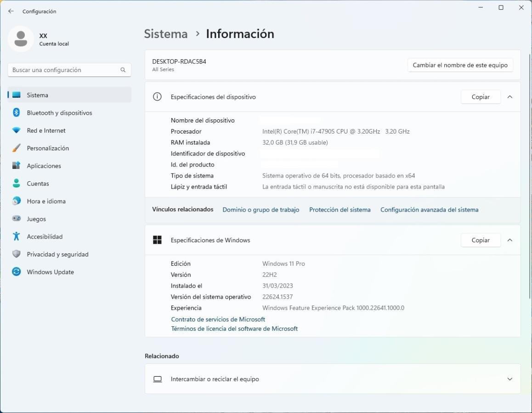The height and width of the screenshot is (413, 532).
Task: Collapse Especificaciones de Windows section
Action: pyautogui.click(x=509, y=240)
